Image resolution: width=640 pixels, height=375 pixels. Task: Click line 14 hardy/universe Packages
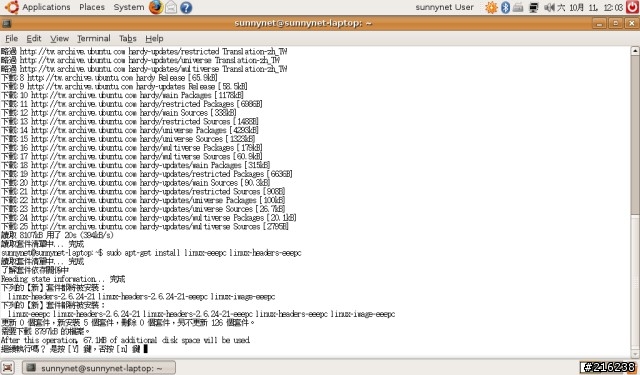(x=129, y=130)
